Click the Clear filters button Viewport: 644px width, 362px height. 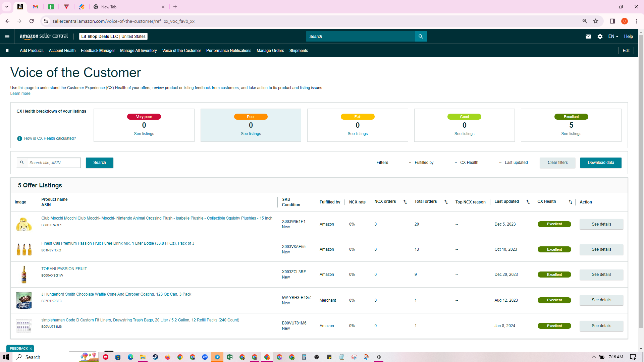(557, 163)
